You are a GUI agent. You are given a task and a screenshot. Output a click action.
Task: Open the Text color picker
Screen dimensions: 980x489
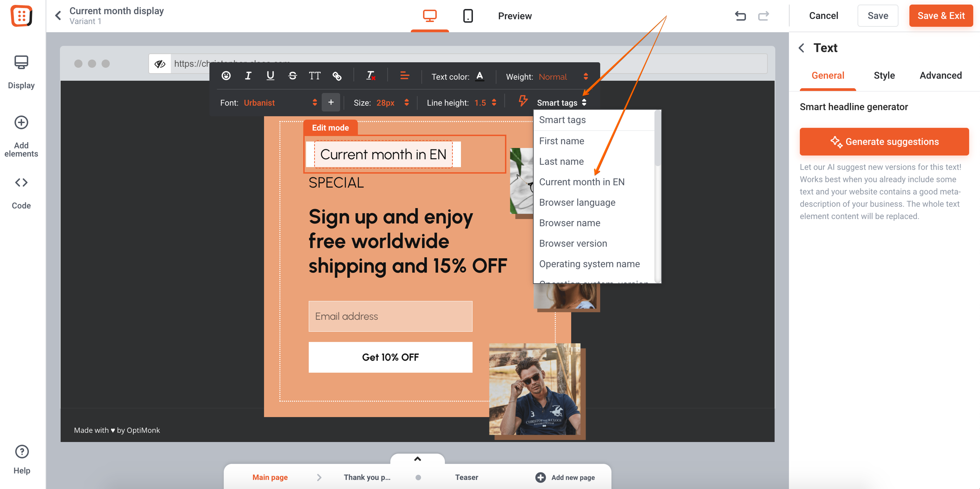tap(480, 76)
